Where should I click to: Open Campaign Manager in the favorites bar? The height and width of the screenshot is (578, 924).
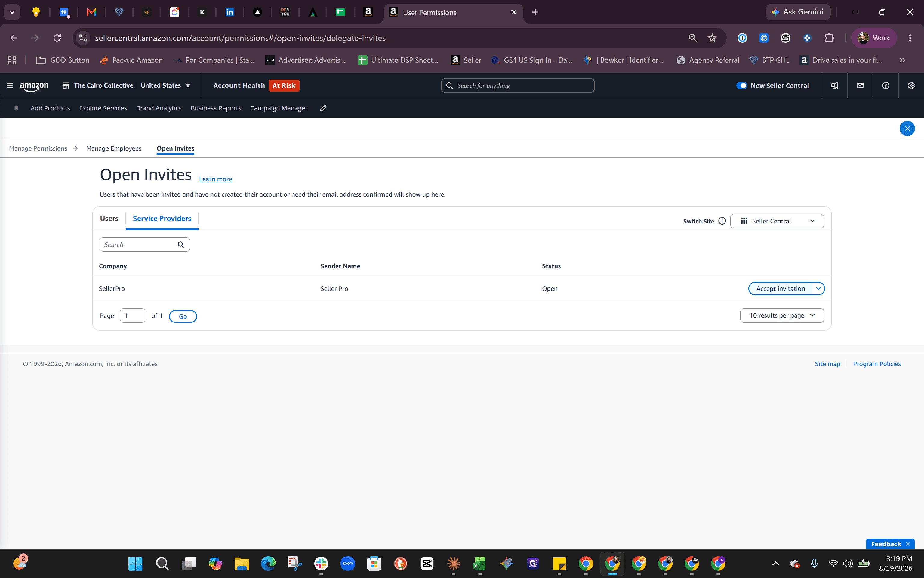click(279, 108)
